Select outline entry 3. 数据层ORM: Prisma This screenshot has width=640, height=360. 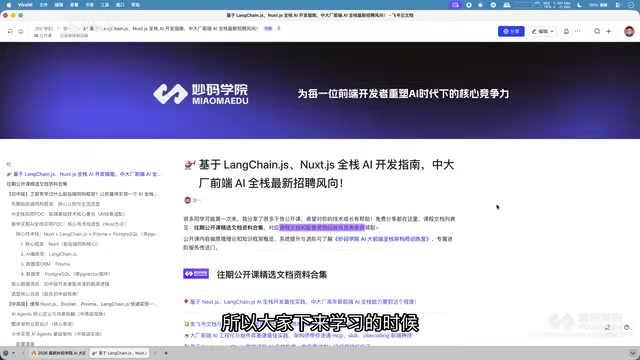pos(45,264)
